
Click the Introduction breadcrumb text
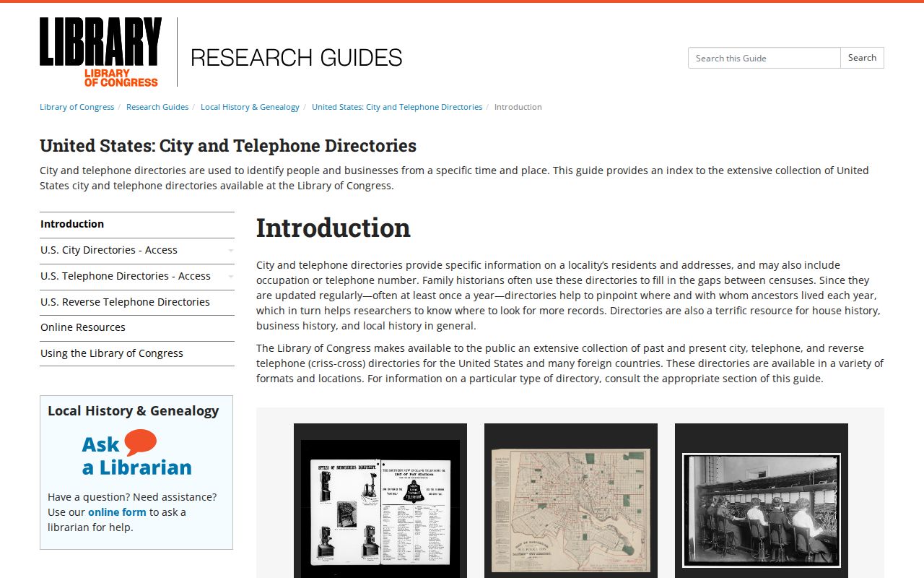518,107
